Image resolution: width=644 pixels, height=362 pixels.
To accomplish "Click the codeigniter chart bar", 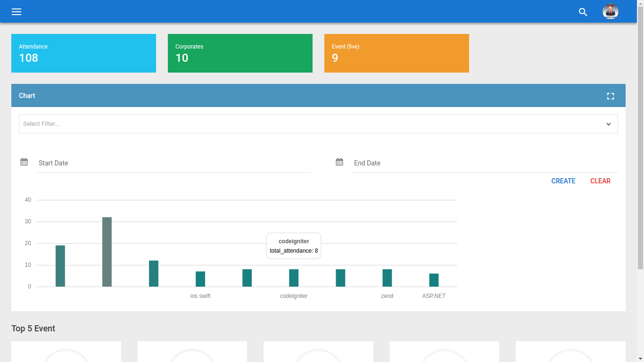I will tap(294, 278).
